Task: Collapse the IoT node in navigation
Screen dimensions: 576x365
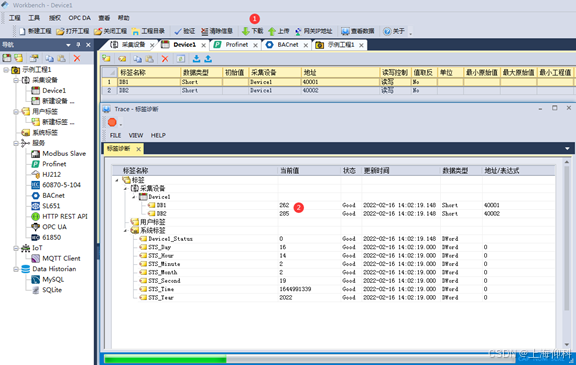Action: (16, 248)
